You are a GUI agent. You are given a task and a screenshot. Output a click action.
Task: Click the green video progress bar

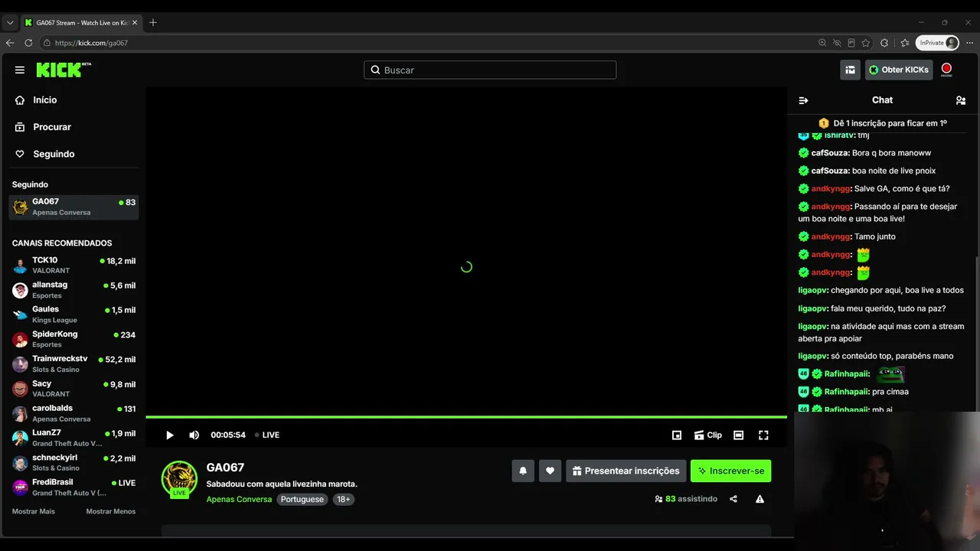click(x=466, y=417)
